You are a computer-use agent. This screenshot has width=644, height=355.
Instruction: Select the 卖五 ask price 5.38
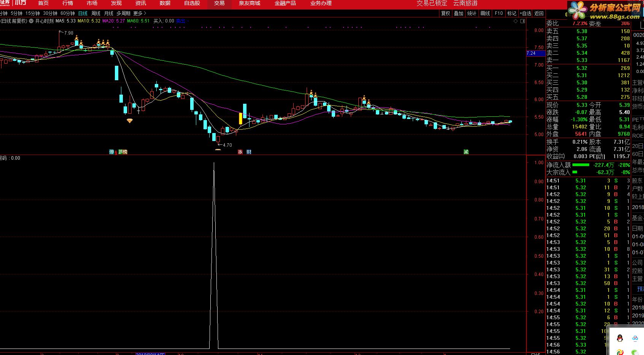coord(582,31)
